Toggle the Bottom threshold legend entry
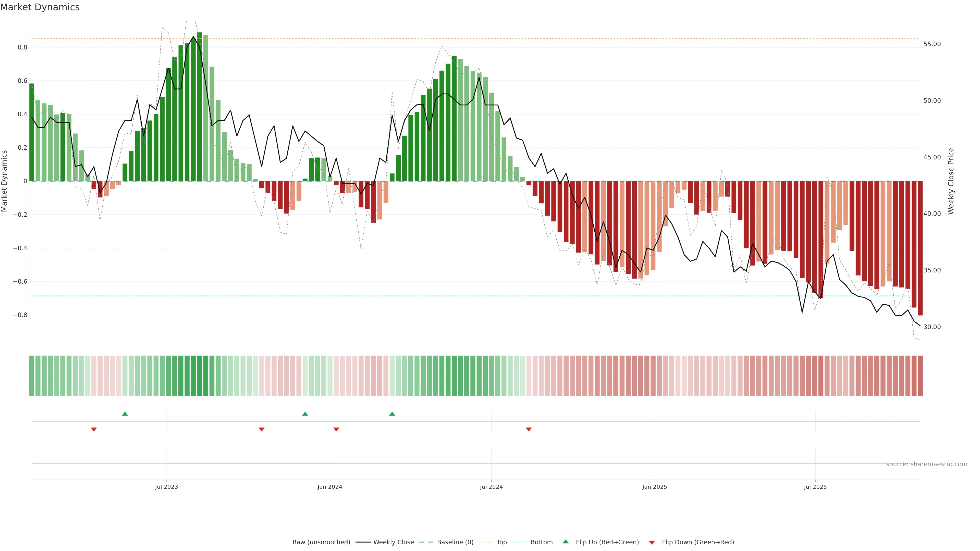This screenshot has height=551, width=980. 541,542
